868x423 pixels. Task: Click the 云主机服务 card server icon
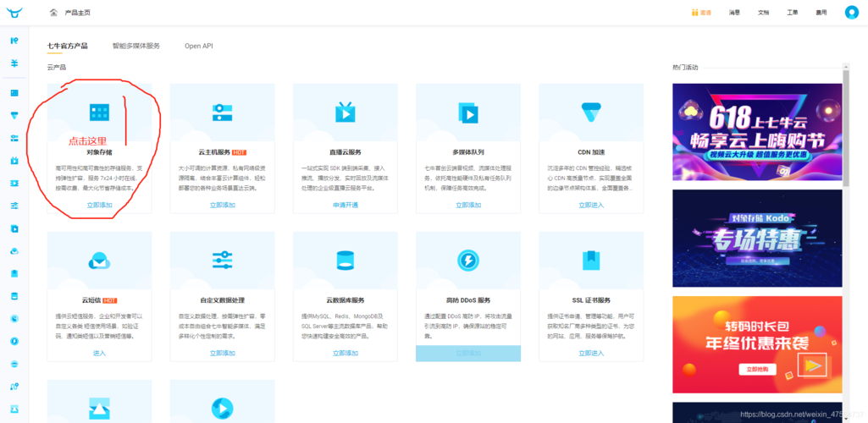point(222,113)
